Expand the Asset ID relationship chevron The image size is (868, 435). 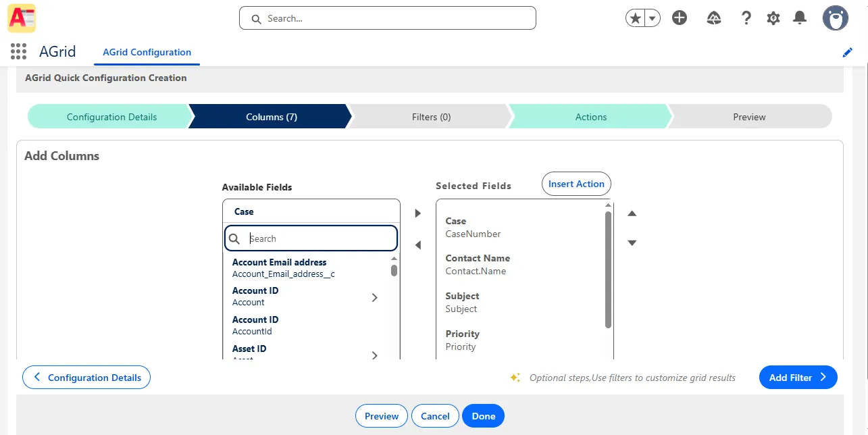click(375, 355)
